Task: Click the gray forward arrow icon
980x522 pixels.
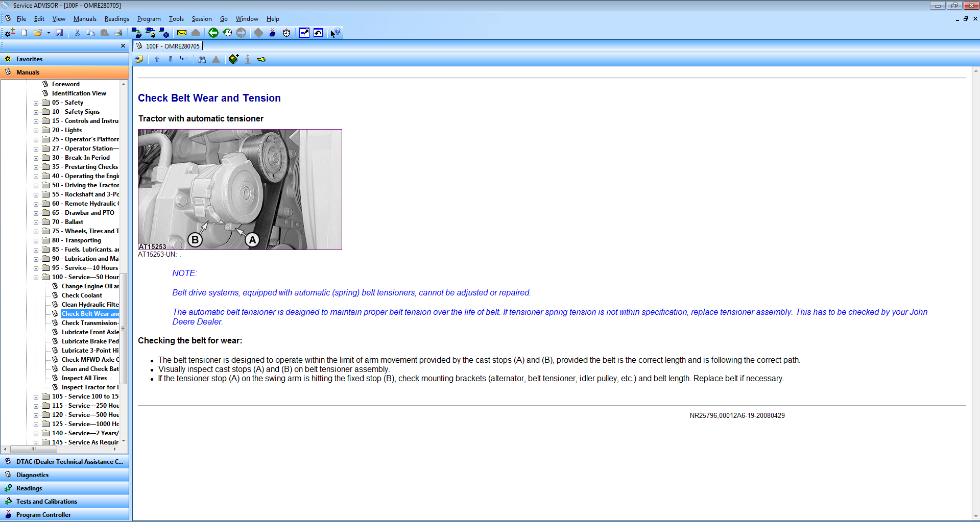Action: (x=241, y=33)
